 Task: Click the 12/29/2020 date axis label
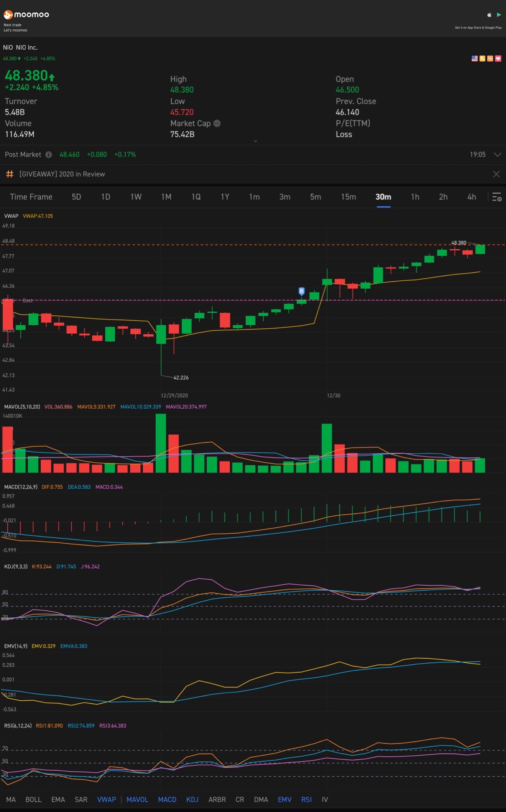174,396
